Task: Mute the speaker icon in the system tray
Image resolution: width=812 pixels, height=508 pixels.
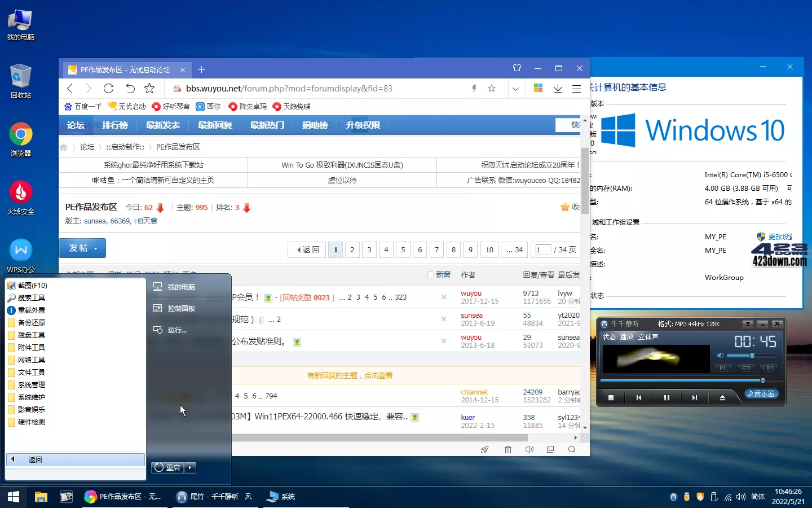Action: pos(741,497)
